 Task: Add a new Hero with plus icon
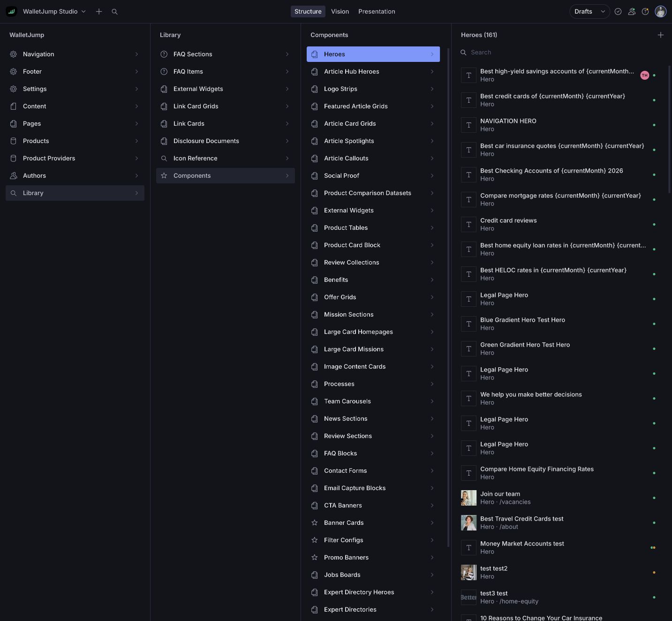click(661, 35)
